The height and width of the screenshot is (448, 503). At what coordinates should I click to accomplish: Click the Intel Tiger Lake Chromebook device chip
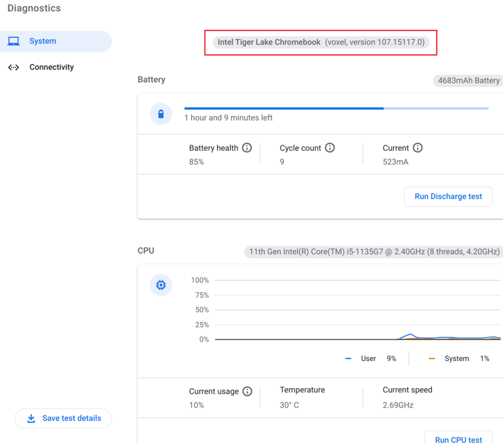pyautogui.click(x=321, y=42)
